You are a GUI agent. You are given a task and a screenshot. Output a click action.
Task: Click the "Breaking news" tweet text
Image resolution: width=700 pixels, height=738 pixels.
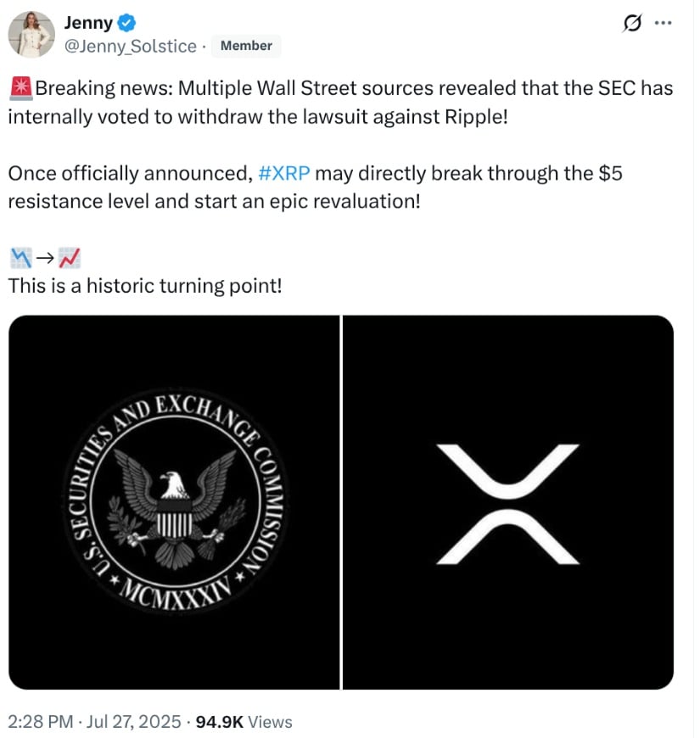click(339, 102)
